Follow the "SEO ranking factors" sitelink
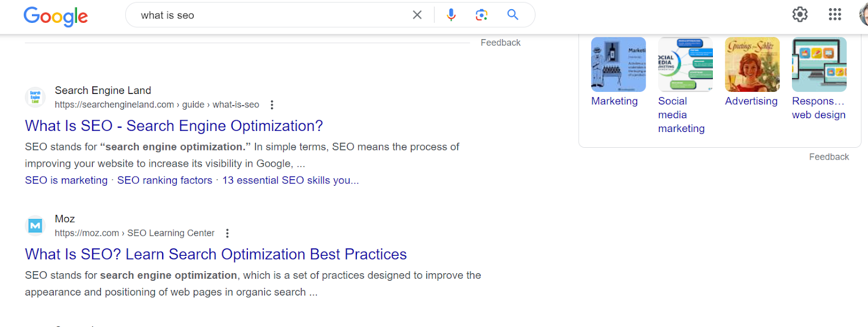The height and width of the screenshot is (327, 868). (x=164, y=180)
